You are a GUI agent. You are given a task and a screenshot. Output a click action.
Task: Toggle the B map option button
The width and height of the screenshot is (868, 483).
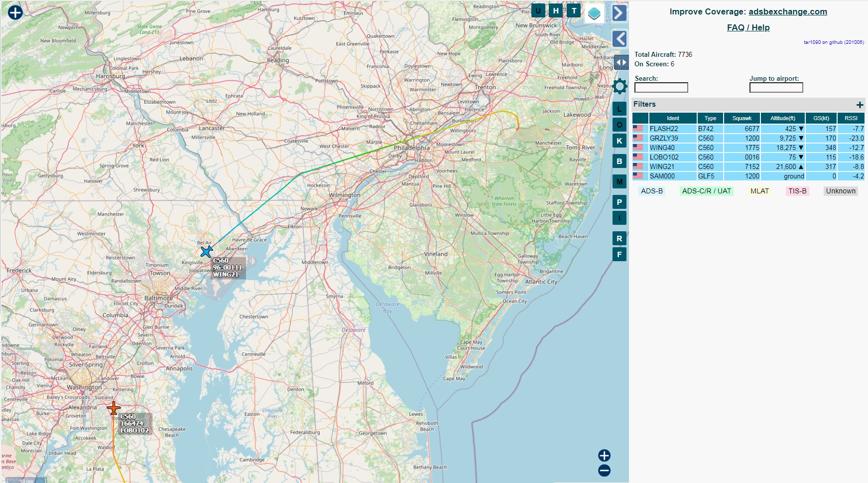coord(619,161)
